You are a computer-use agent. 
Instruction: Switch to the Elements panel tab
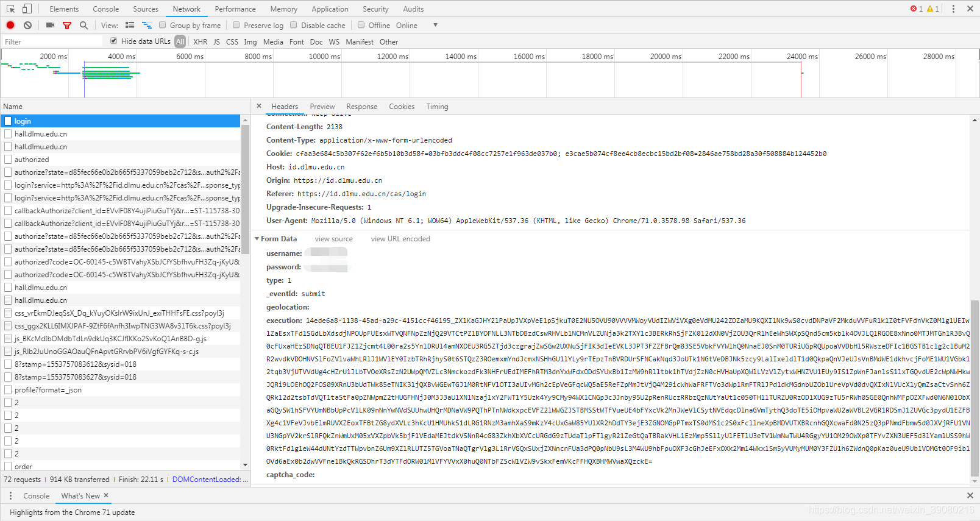[x=64, y=9]
